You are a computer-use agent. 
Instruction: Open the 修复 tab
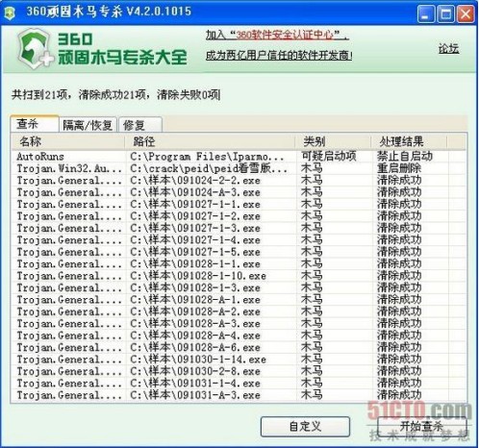(139, 125)
